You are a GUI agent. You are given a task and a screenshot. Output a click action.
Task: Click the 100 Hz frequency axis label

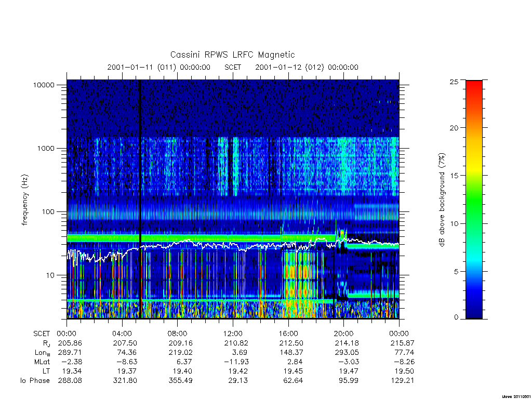pos(48,212)
